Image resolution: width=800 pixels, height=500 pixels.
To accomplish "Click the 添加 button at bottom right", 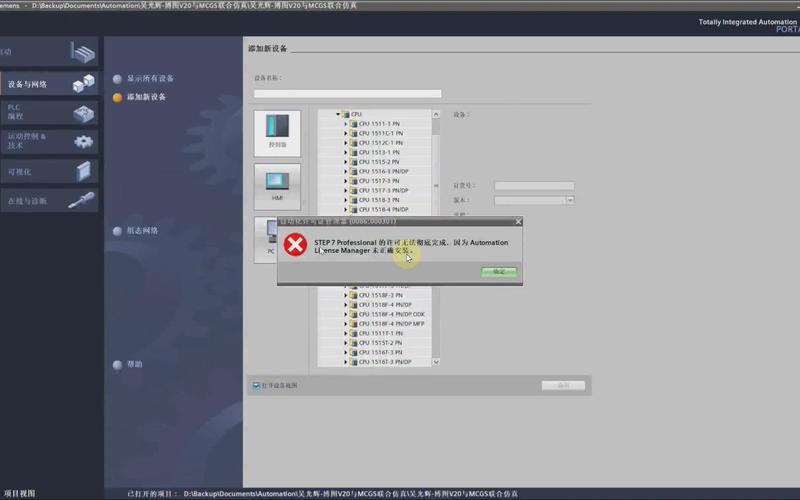I will pos(563,386).
